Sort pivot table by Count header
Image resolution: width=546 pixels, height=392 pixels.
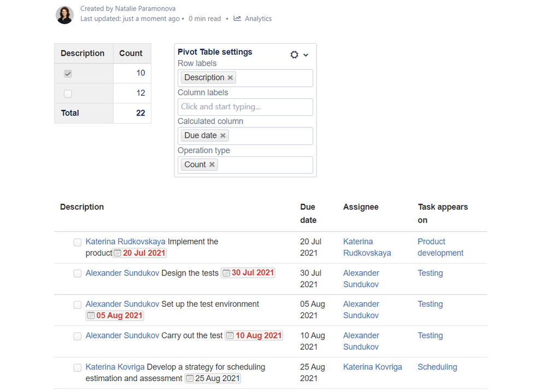point(131,54)
